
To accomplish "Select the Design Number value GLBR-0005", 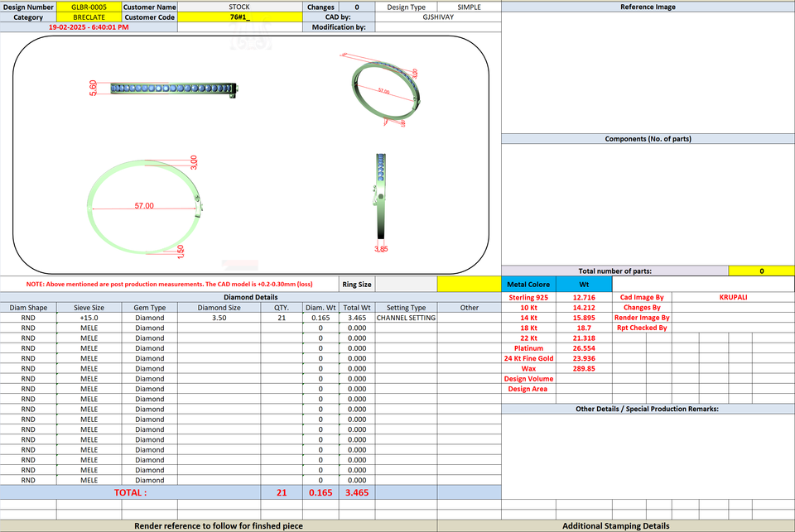I will 89,7.
